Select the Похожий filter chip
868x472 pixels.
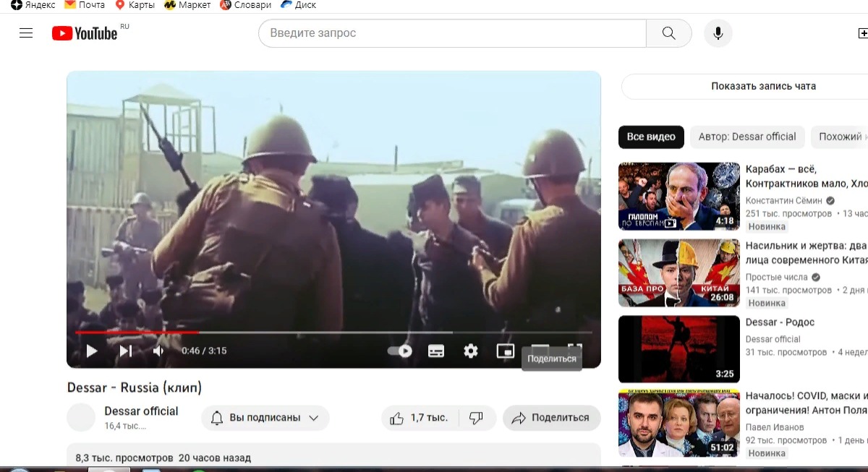[841, 137]
